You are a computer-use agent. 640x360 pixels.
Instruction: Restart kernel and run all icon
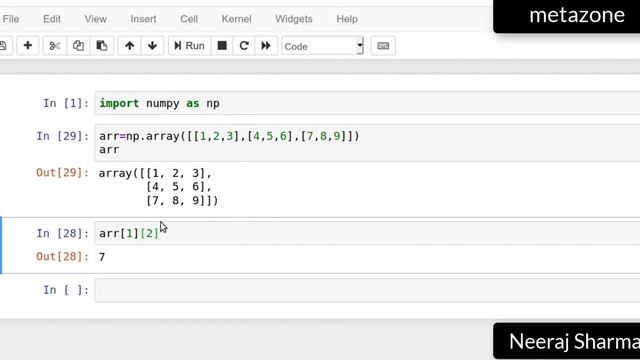coord(266,46)
